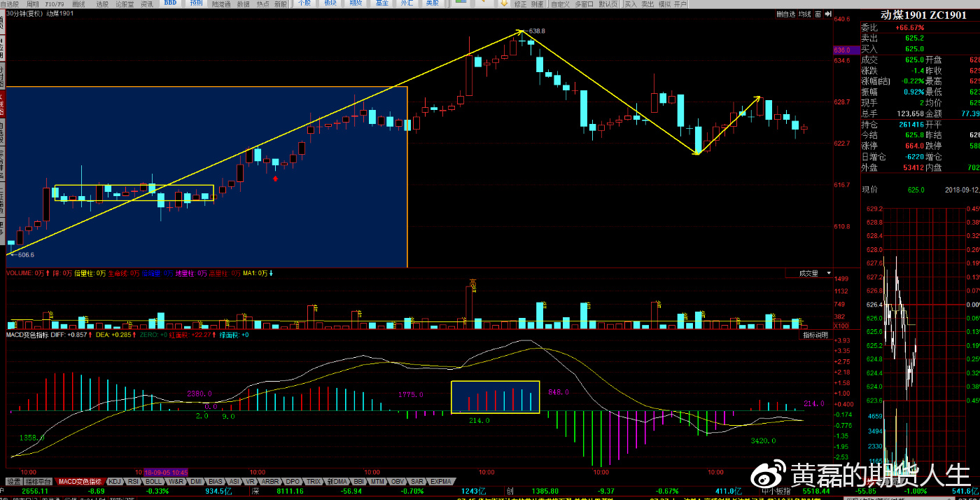Click the BBD toolbar button
Viewport: 980px width, 500px height.
click(169, 4)
